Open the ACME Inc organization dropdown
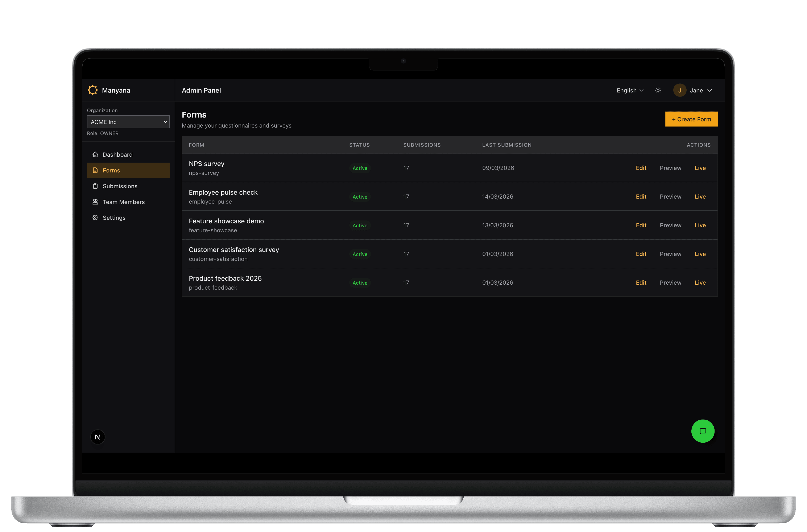The width and height of the screenshot is (807, 532). click(128, 121)
